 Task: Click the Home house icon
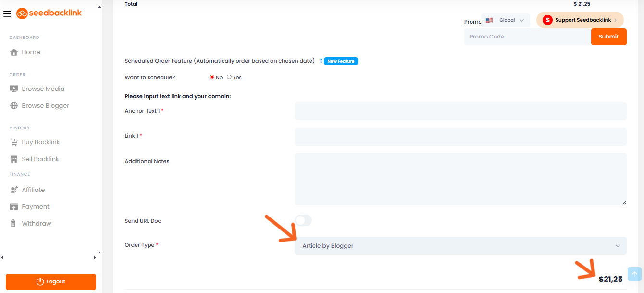[14, 52]
